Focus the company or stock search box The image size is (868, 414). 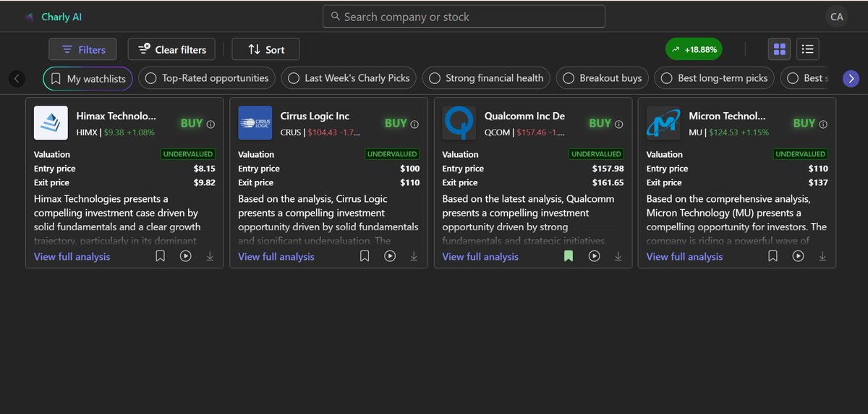click(x=463, y=17)
